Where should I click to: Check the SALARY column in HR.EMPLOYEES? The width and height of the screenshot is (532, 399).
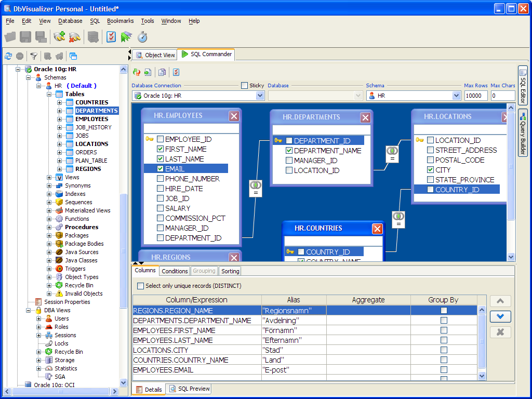pos(161,208)
